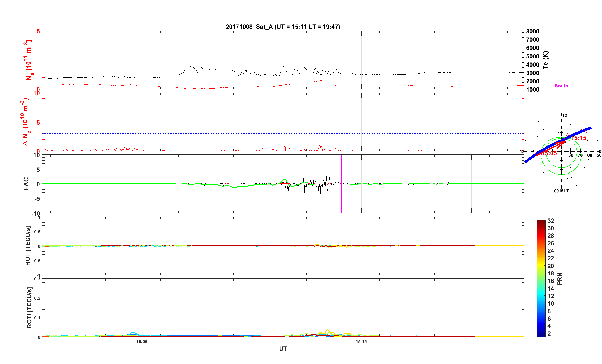Click the ROTI [TECU/s] axis label
602x364 pixels.
click(29, 308)
